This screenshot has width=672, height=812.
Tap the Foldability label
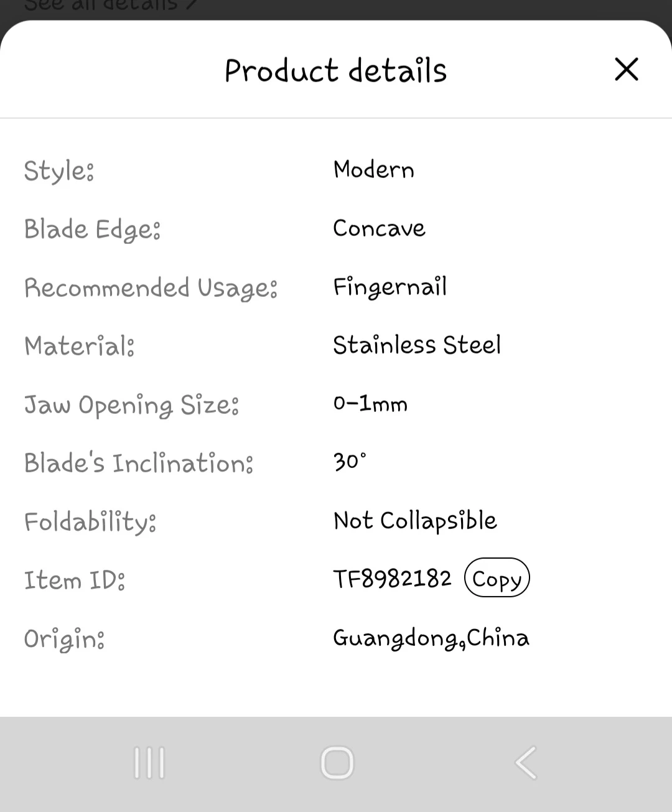click(90, 521)
